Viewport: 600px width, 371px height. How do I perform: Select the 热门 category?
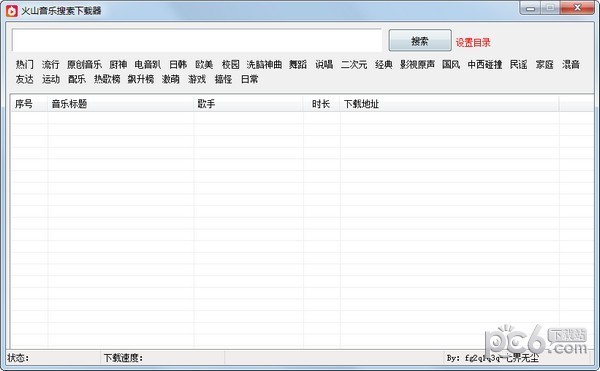24,64
